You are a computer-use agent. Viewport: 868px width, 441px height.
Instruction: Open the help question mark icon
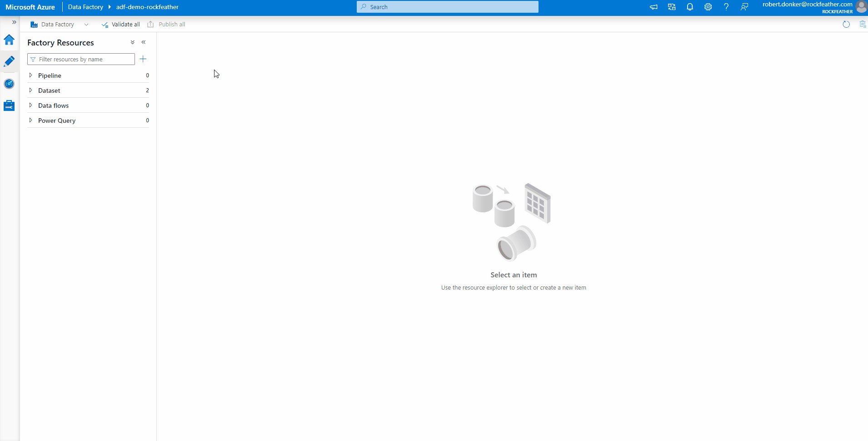[x=726, y=7]
